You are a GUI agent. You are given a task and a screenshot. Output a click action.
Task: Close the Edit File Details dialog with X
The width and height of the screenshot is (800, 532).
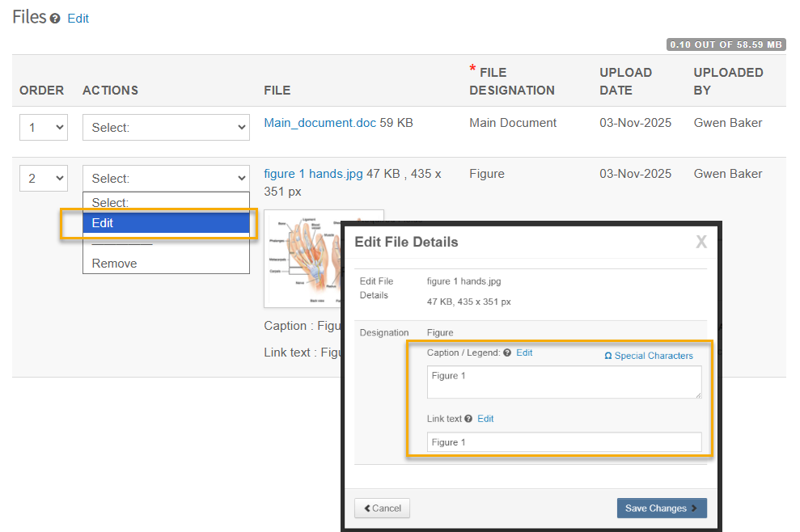701,242
